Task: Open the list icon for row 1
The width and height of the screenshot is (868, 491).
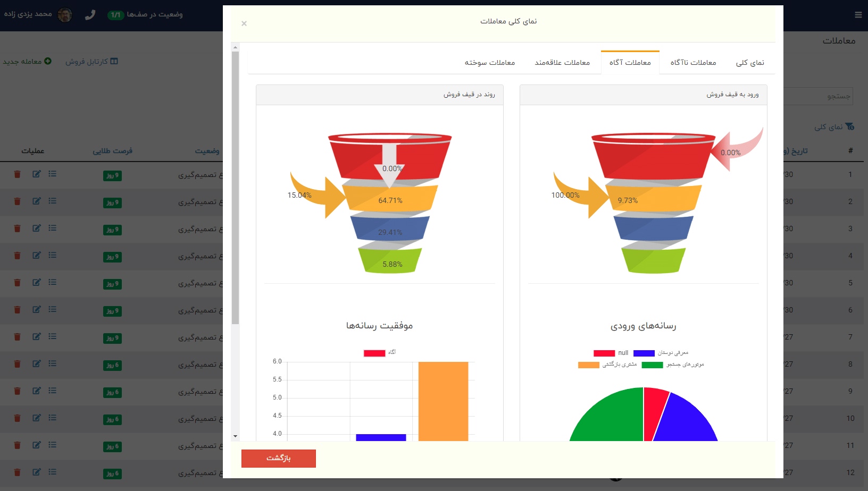Action: 52,174
